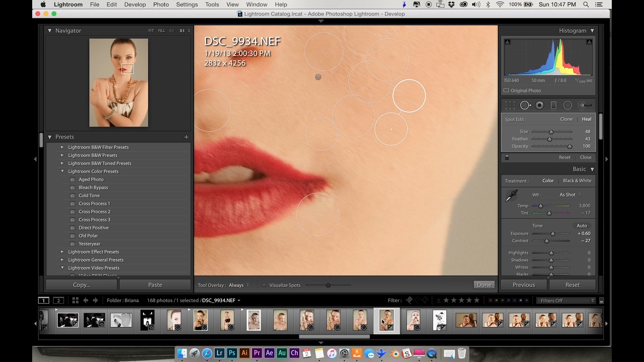Open the Settings menu
The width and height of the screenshot is (644, 362).
pos(187,5)
